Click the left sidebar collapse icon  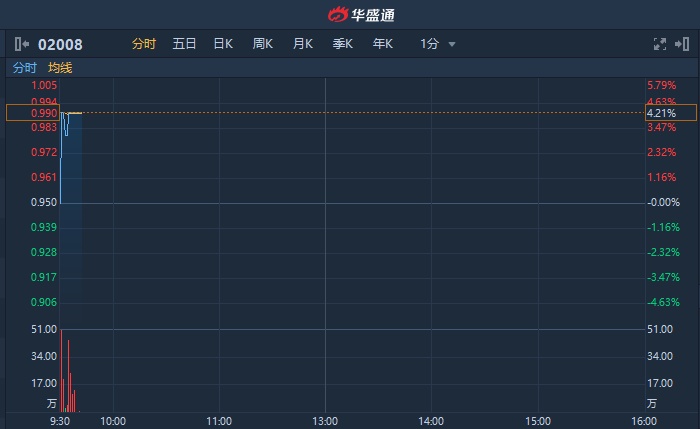[x=22, y=44]
